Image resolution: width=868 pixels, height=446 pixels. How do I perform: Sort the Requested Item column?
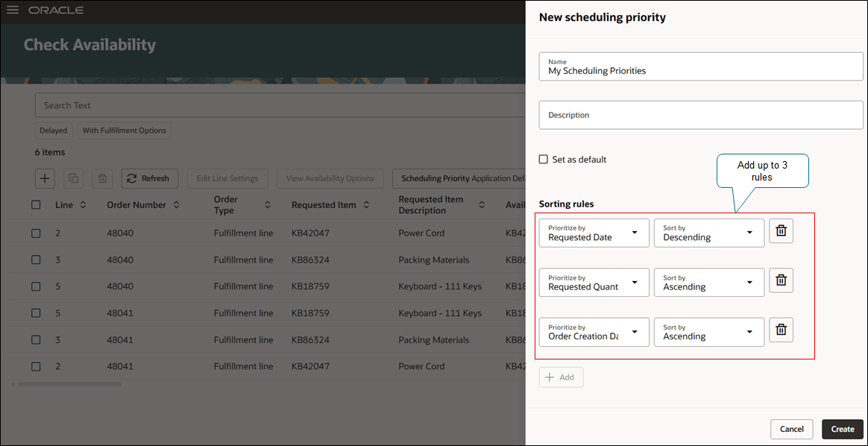click(x=366, y=205)
